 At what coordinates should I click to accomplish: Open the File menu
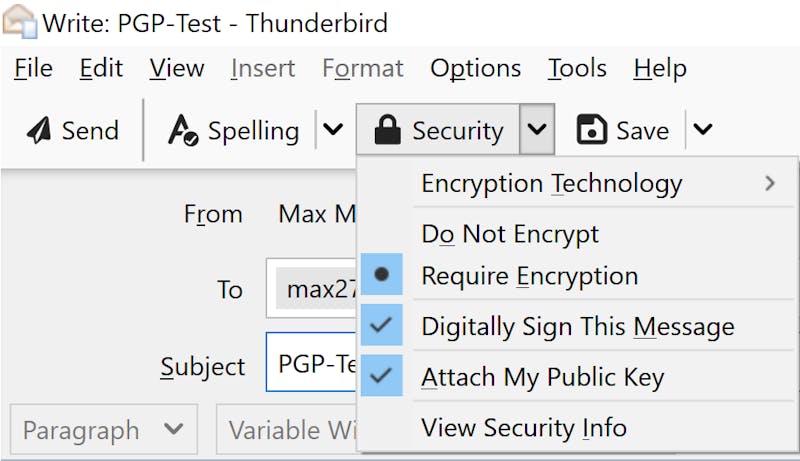33,68
